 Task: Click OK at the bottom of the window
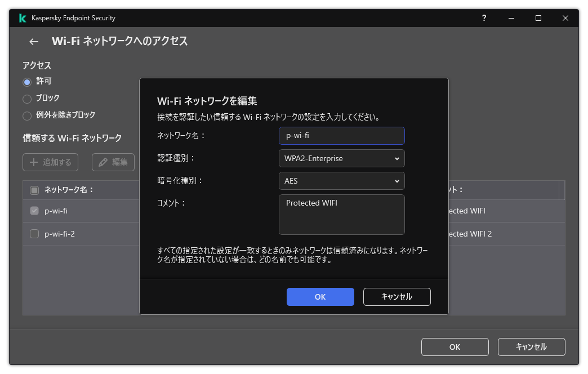click(x=455, y=347)
